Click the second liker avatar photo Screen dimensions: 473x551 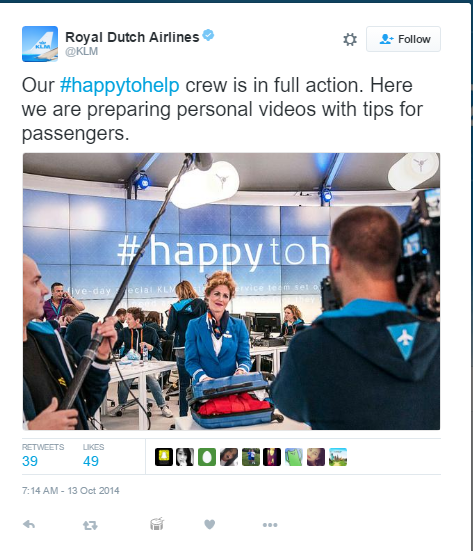click(185, 457)
